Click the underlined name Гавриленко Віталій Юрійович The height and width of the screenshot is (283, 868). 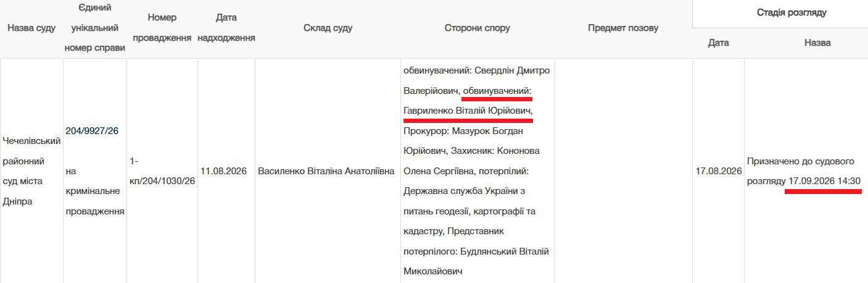pos(468,111)
